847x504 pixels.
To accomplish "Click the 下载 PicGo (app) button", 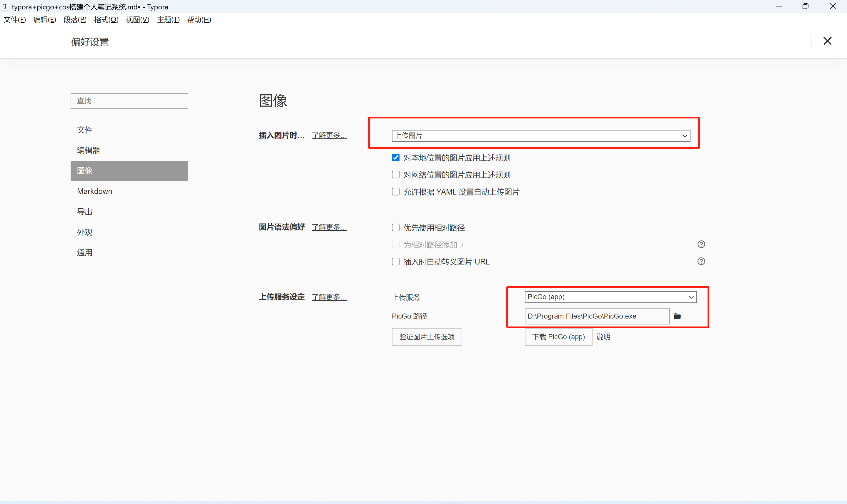I will pyautogui.click(x=558, y=337).
